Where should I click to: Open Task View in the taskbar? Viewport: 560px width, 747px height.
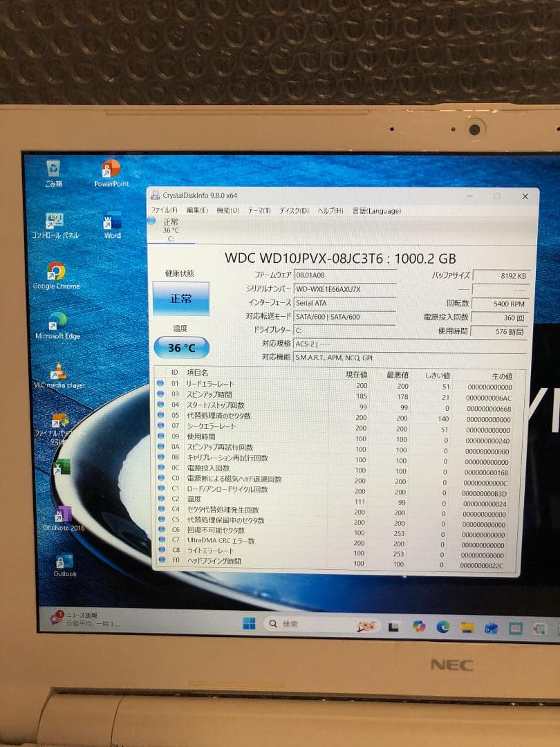click(393, 627)
